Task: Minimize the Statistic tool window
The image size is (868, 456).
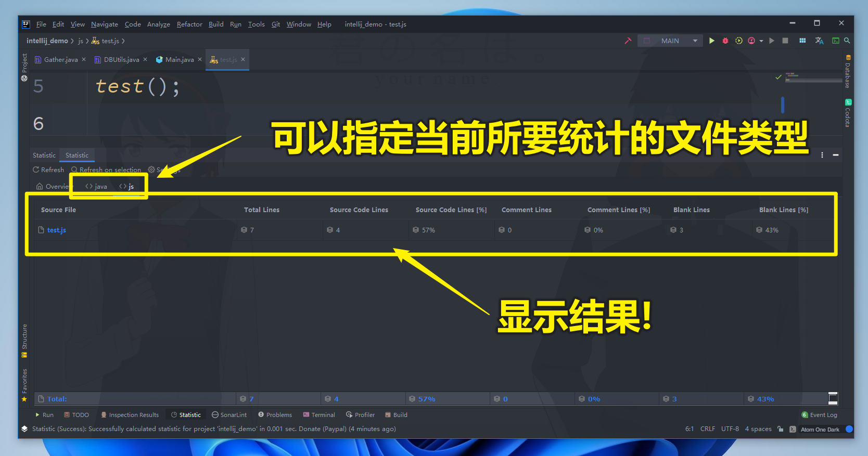Action: point(836,155)
